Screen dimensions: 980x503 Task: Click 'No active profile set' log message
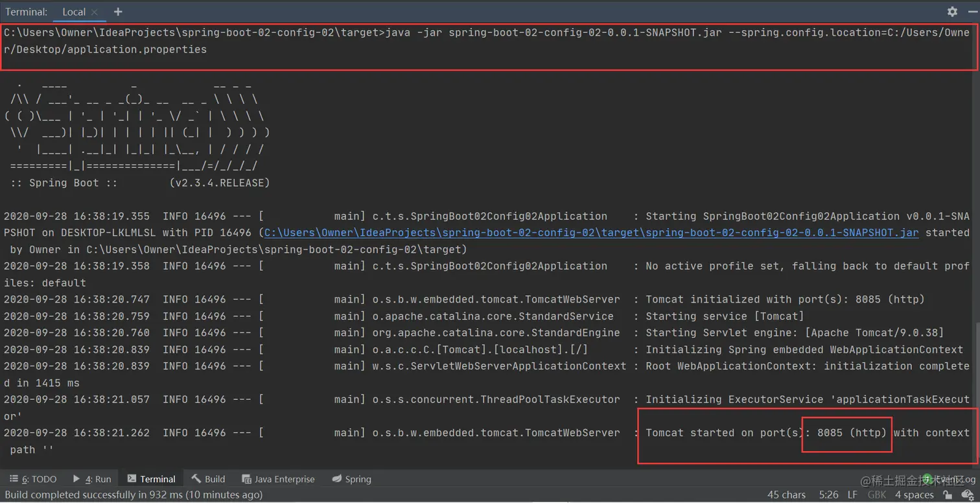tap(712, 266)
